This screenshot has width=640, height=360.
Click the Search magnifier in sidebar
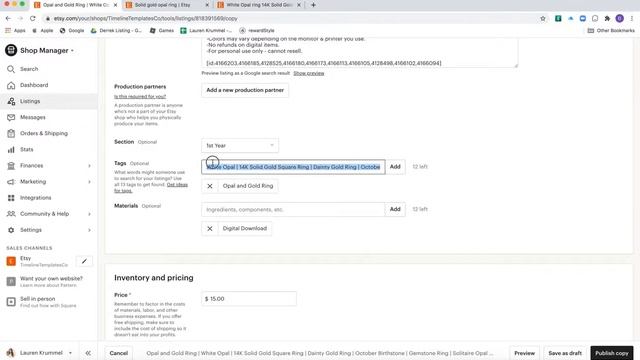11,69
